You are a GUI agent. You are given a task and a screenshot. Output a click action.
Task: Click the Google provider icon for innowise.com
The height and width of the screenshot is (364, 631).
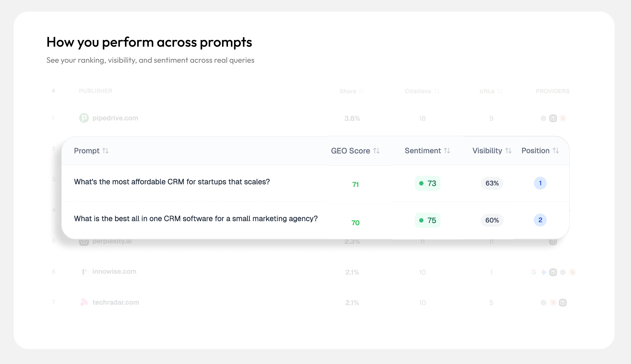pos(534,272)
